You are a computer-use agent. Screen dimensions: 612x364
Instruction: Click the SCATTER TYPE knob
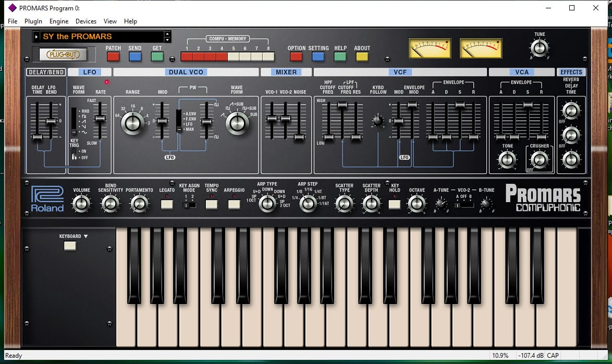pos(344,204)
